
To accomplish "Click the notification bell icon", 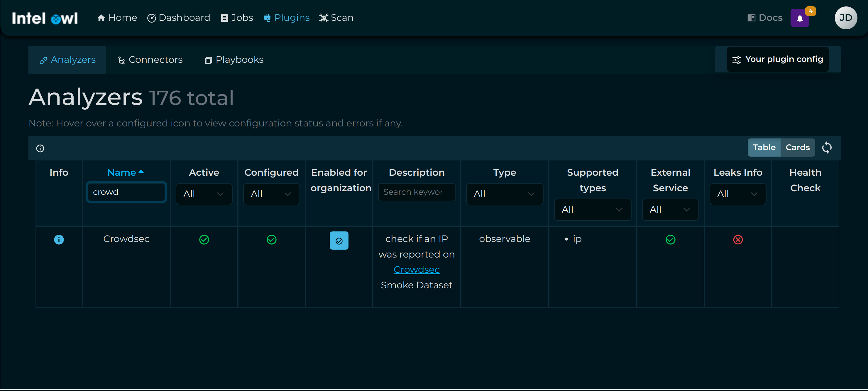I will (x=800, y=18).
